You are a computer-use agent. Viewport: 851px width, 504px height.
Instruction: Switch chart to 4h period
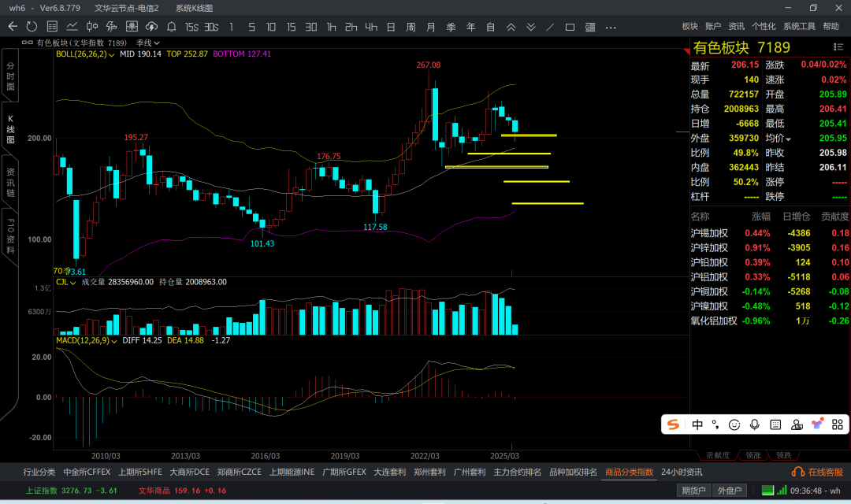(x=371, y=27)
